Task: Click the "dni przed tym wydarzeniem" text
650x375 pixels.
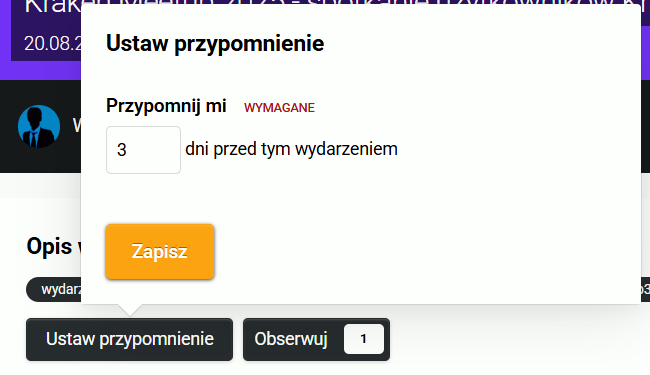Action: [x=291, y=149]
